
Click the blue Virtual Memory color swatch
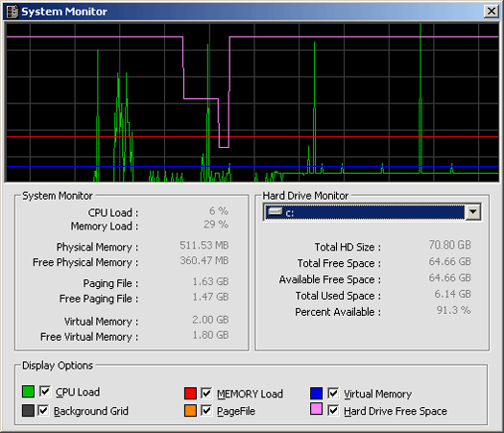click(x=316, y=393)
